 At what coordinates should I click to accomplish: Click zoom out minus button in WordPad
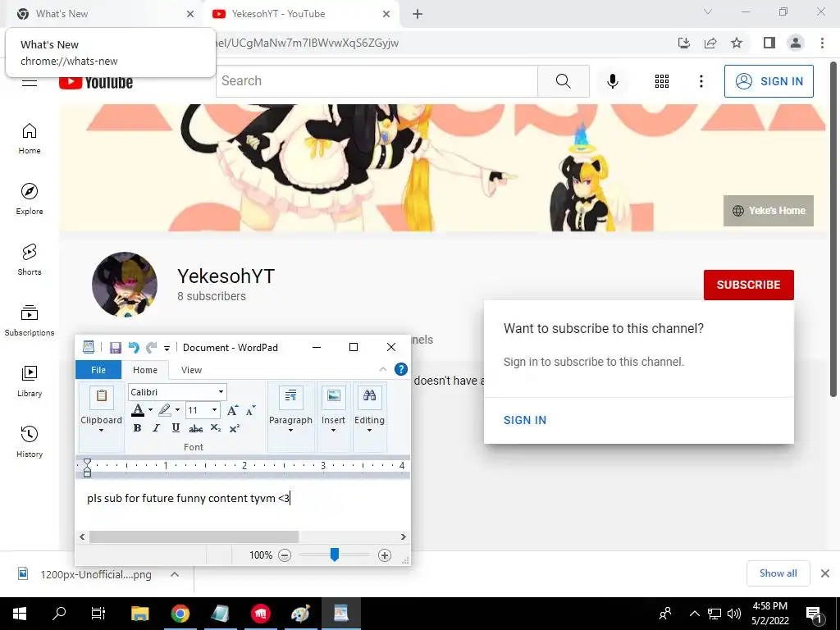pos(285,555)
